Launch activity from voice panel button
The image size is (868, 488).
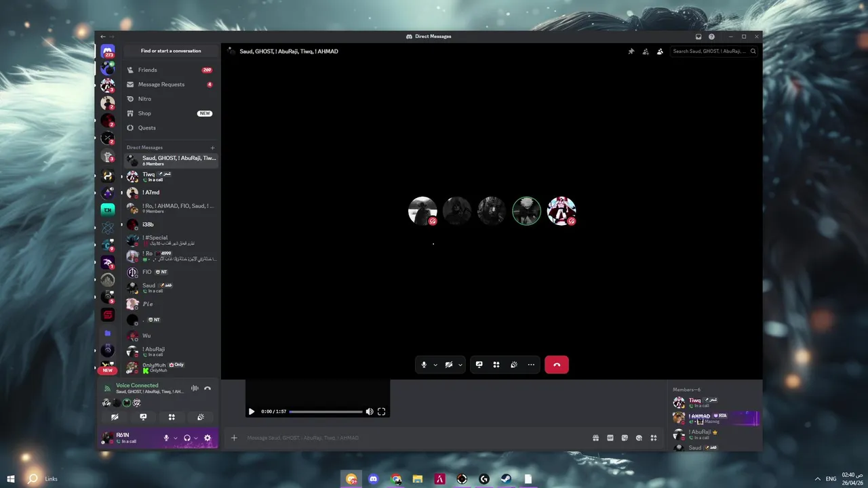click(x=172, y=418)
